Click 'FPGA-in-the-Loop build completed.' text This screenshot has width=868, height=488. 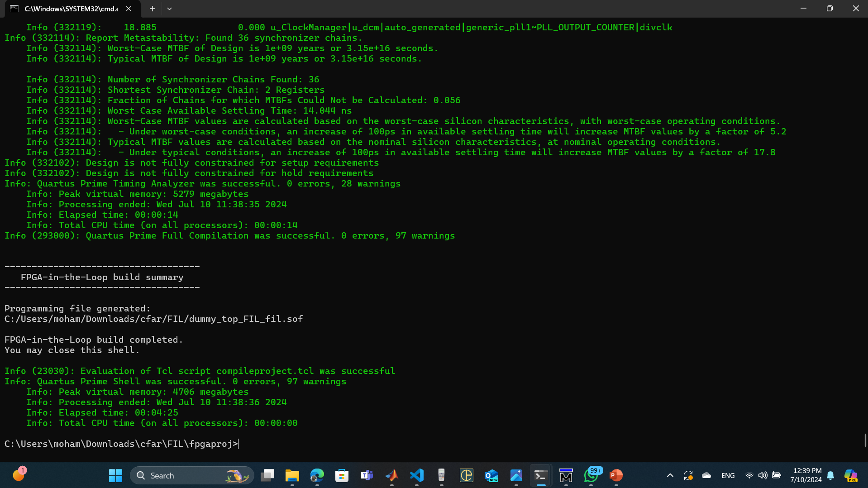(x=94, y=340)
